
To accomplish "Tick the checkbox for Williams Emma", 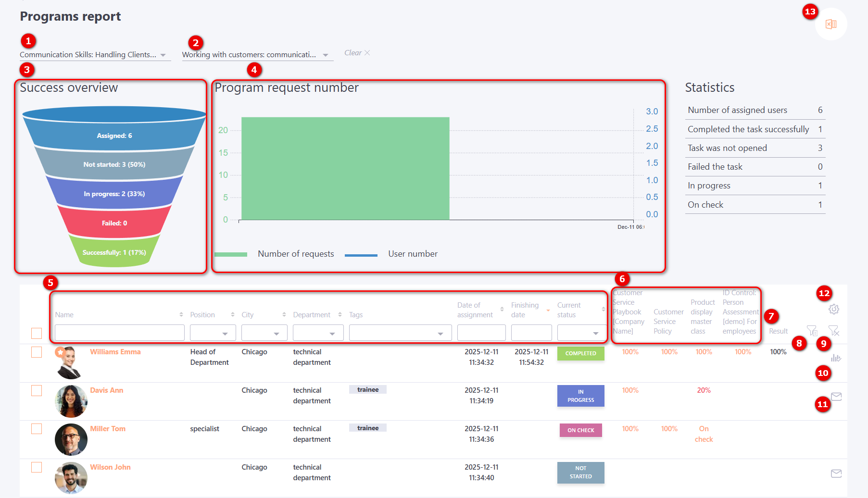I will coord(37,352).
